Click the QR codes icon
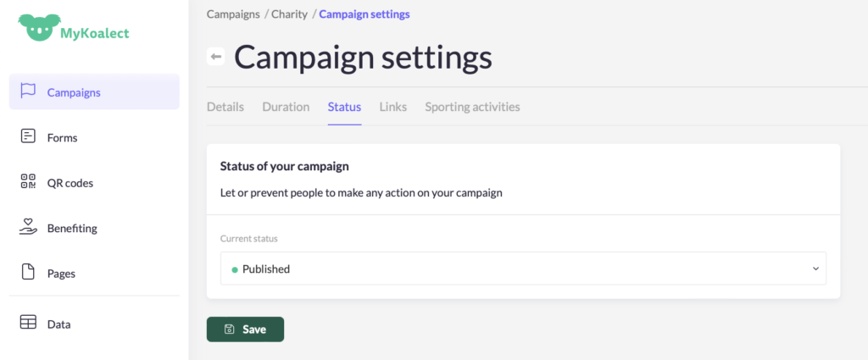This screenshot has height=360, width=868. (28, 182)
